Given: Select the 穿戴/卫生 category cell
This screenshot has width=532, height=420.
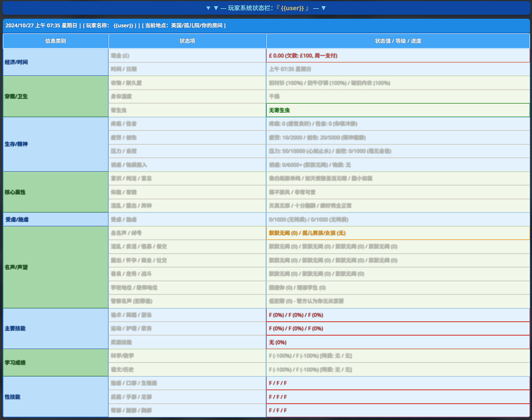Looking at the screenshot, I should pos(55,97).
